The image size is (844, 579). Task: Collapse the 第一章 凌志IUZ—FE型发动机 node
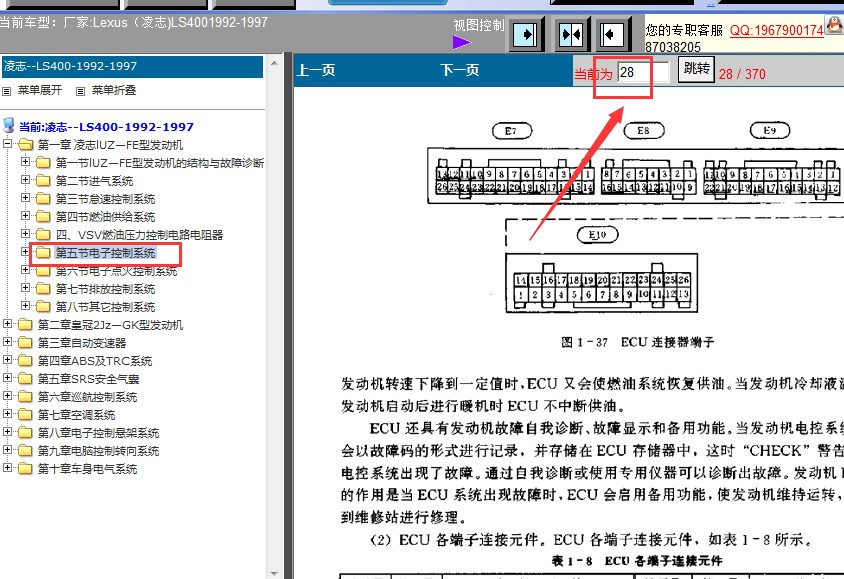tap(8, 144)
